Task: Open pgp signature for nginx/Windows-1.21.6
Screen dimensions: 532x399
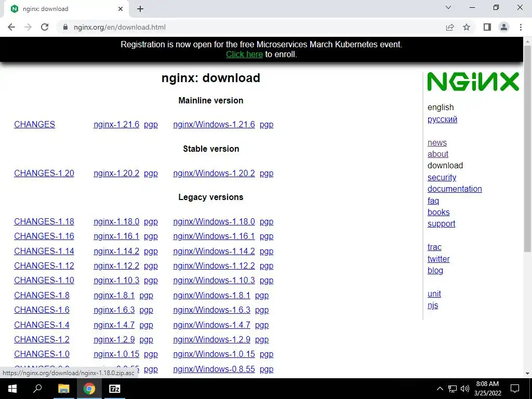Action: click(267, 125)
